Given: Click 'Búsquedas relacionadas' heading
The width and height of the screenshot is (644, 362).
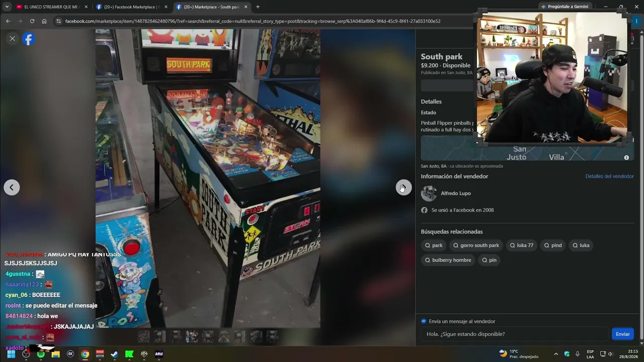Looking at the screenshot, I should [x=452, y=232].
